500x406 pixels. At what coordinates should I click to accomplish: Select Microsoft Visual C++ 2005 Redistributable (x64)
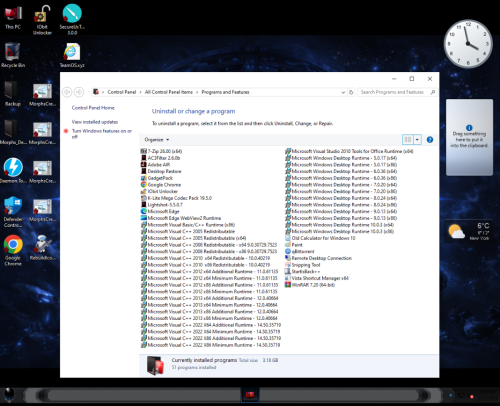[x=193, y=238]
